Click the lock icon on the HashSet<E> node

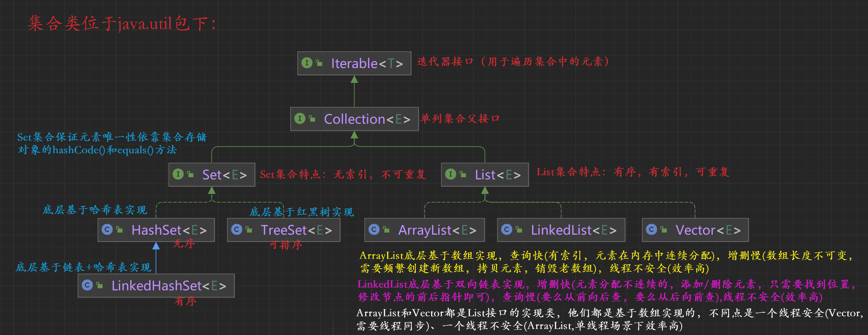[x=119, y=229]
